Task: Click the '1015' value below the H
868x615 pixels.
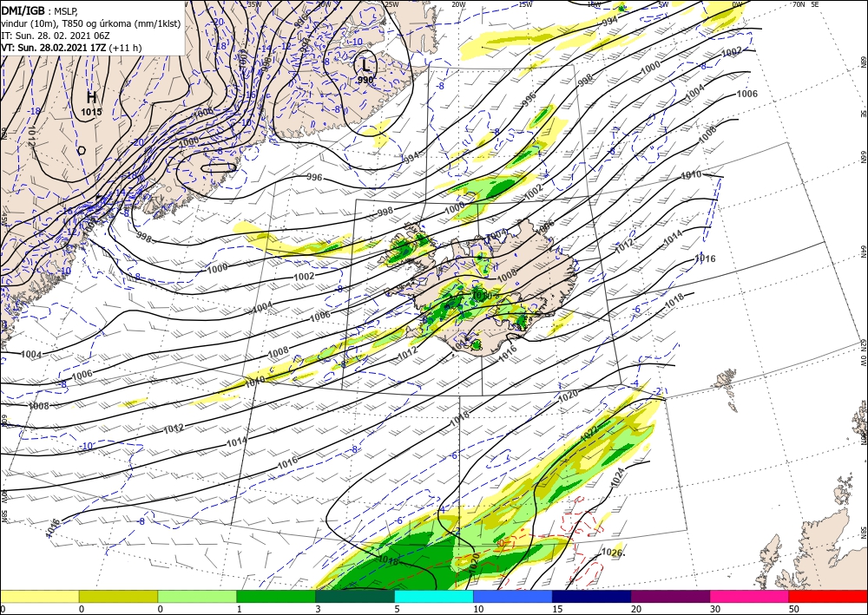Action: [91, 112]
